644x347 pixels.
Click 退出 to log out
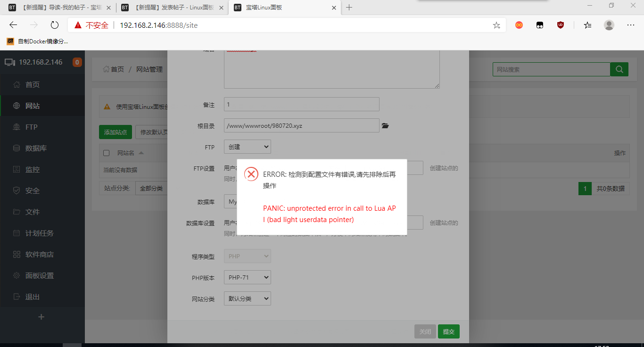pyautogui.click(x=42, y=297)
